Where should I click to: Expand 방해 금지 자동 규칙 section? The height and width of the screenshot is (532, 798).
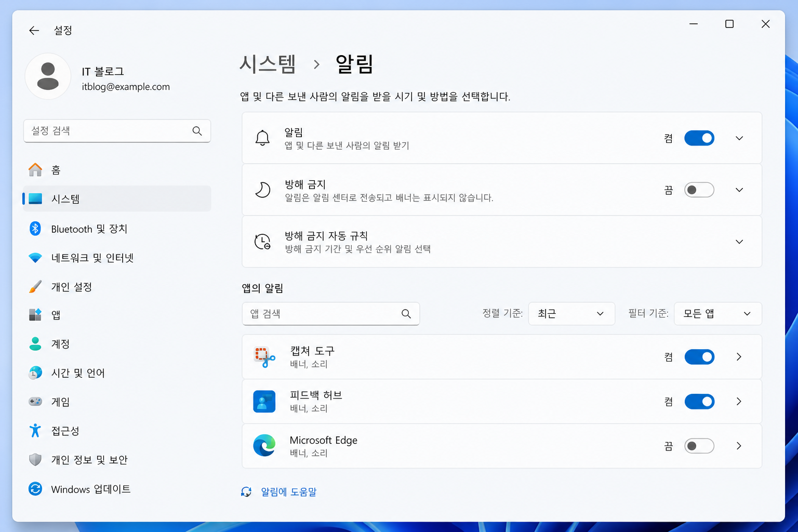coord(739,242)
